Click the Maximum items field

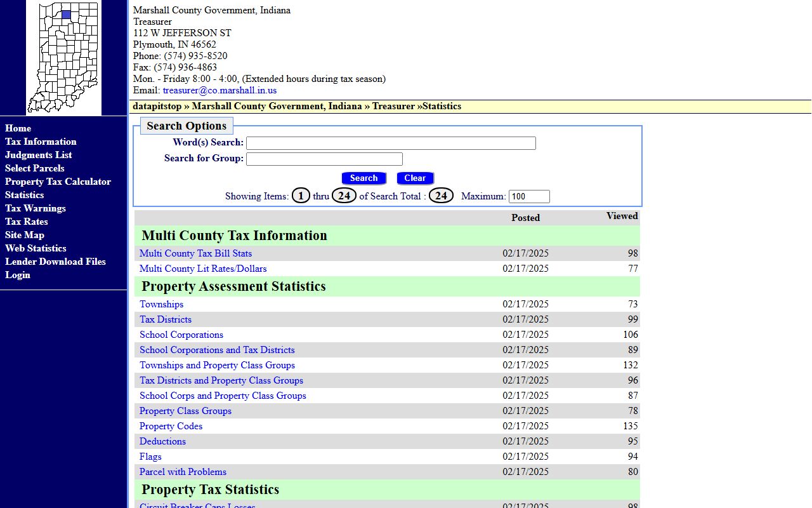[529, 197]
